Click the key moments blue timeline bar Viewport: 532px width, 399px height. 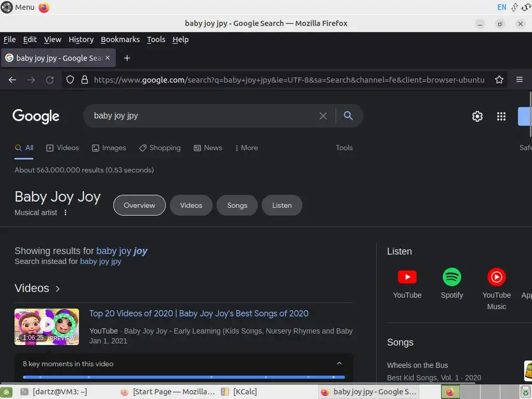(183, 377)
